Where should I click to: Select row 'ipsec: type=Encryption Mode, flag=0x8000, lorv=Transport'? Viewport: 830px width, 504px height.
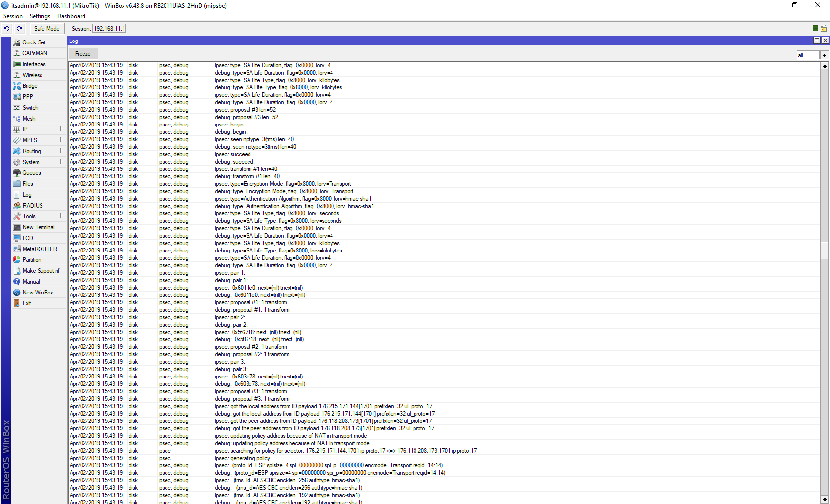tap(444, 184)
